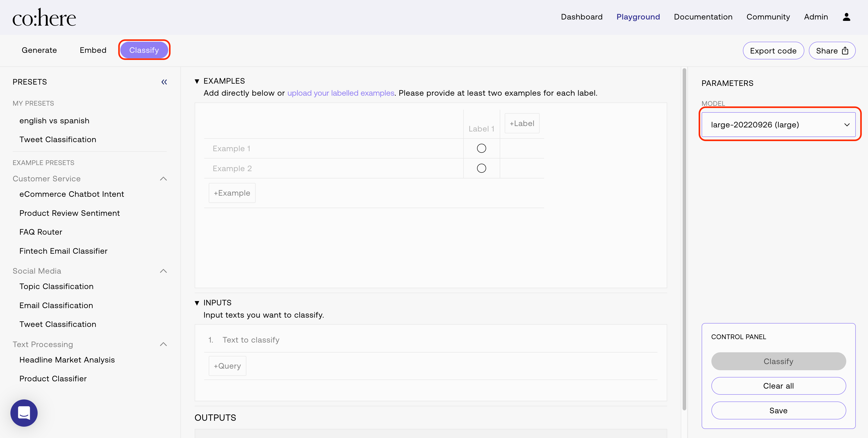Screen dimensions: 868x438
Task: Select Label 1 radio for Example 2
Action: tap(482, 168)
